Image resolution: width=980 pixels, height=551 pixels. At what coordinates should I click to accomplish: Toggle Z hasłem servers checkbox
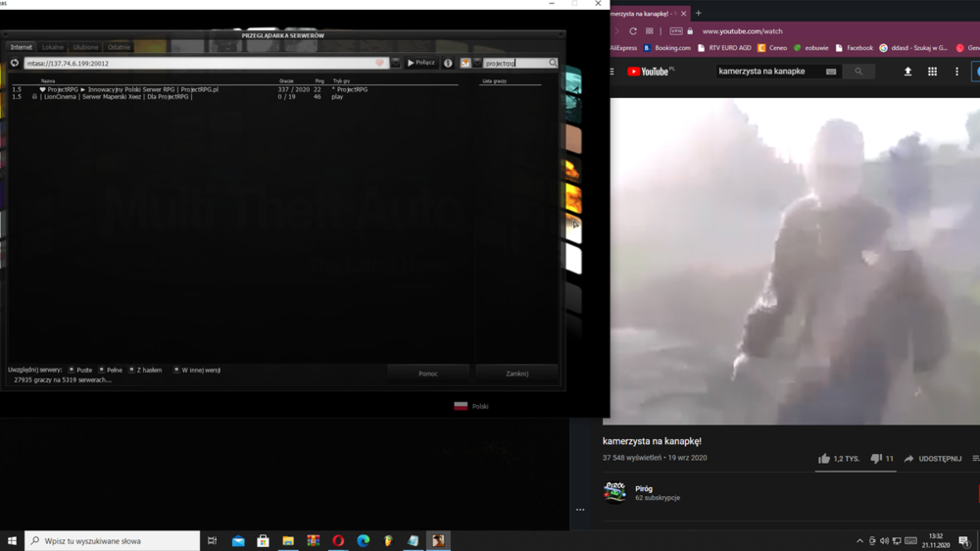pos(131,371)
